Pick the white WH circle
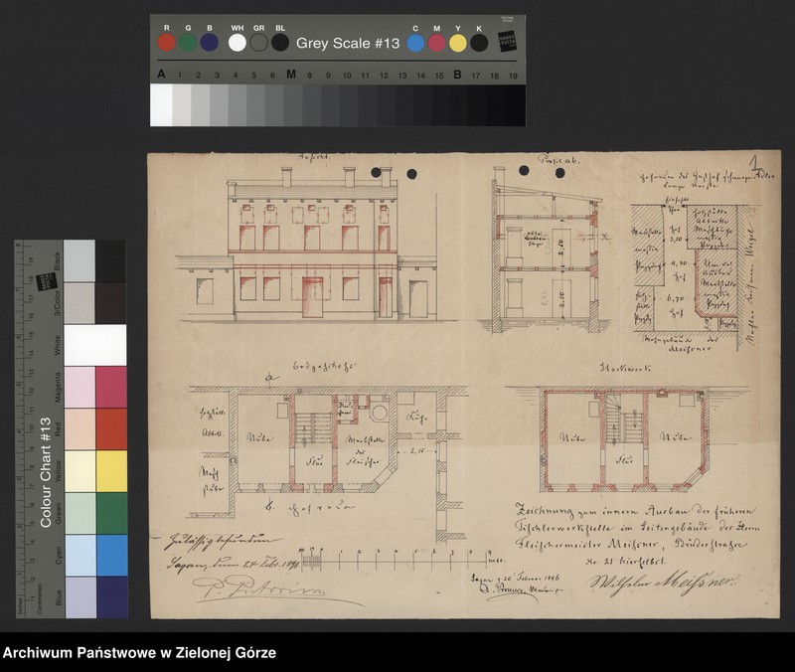This screenshot has width=795, height=672. (238, 43)
